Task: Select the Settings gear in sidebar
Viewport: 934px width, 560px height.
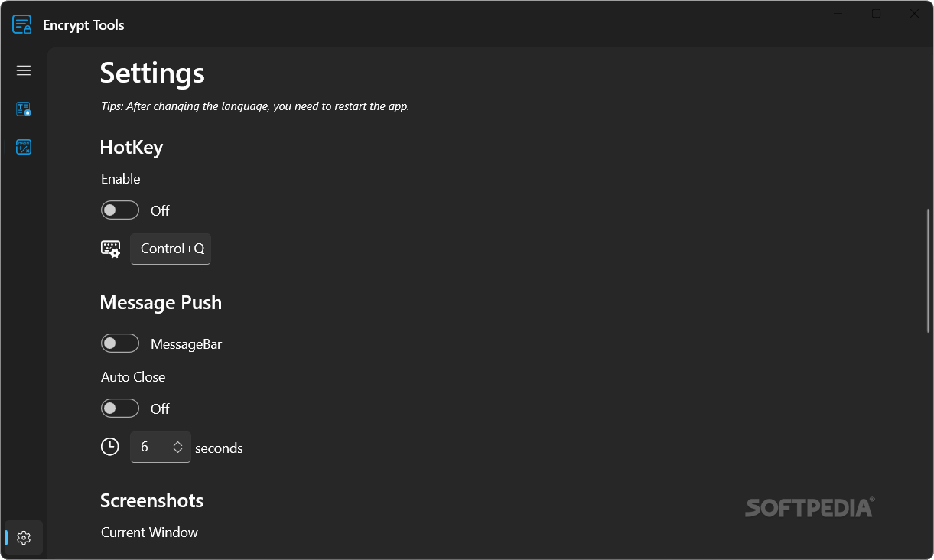Action: [x=24, y=538]
